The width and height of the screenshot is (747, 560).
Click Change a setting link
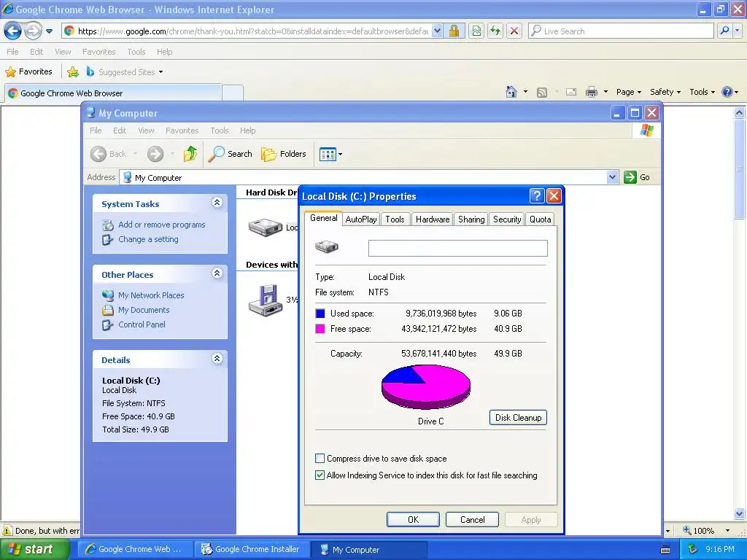pos(148,239)
